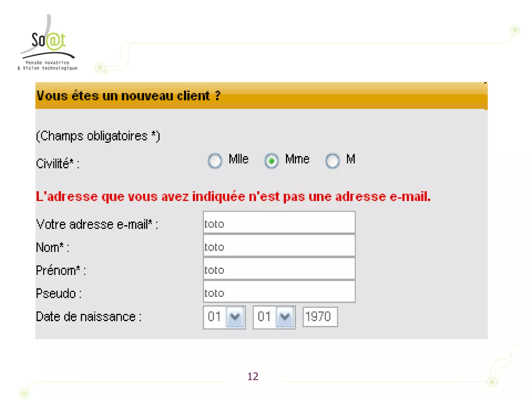The height and width of the screenshot is (399, 532).
Task: Click the birth year field showing 1970
Action: (320, 317)
